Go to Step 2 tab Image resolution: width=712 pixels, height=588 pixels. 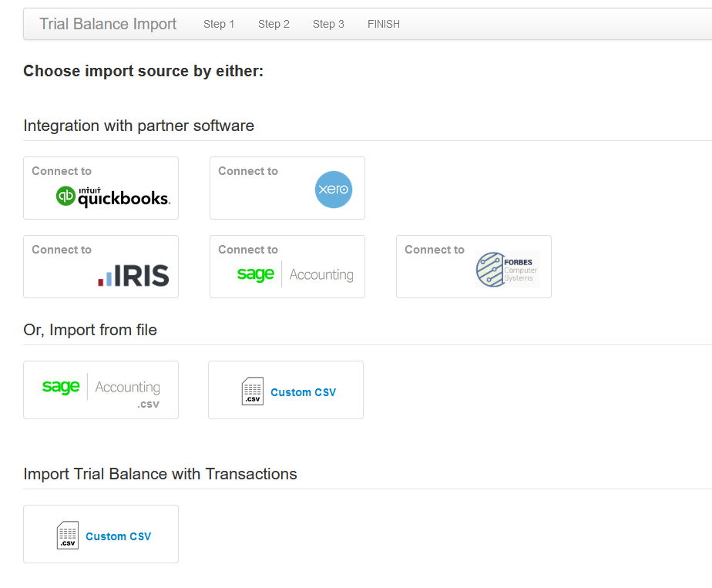[x=274, y=24]
